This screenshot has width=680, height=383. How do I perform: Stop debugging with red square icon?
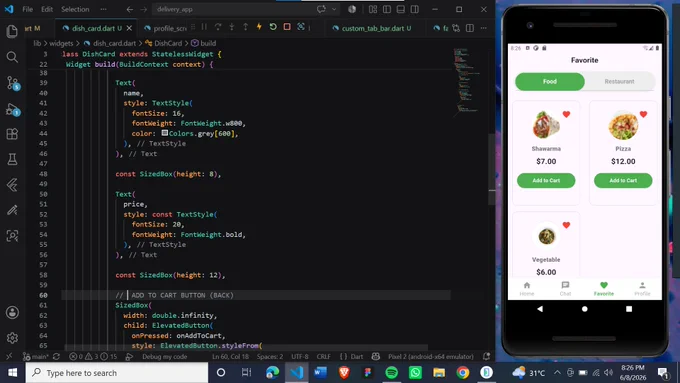(x=287, y=27)
